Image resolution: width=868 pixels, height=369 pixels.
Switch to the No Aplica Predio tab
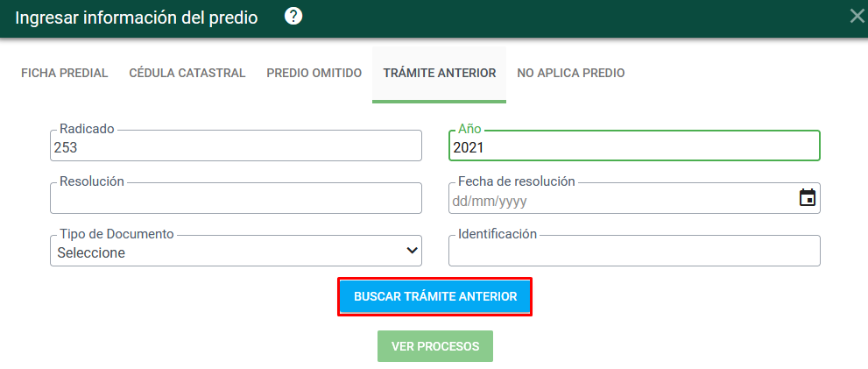pyautogui.click(x=571, y=73)
